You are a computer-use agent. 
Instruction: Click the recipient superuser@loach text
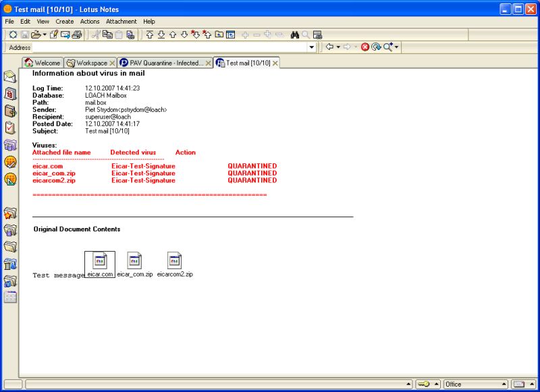click(108, 117)
